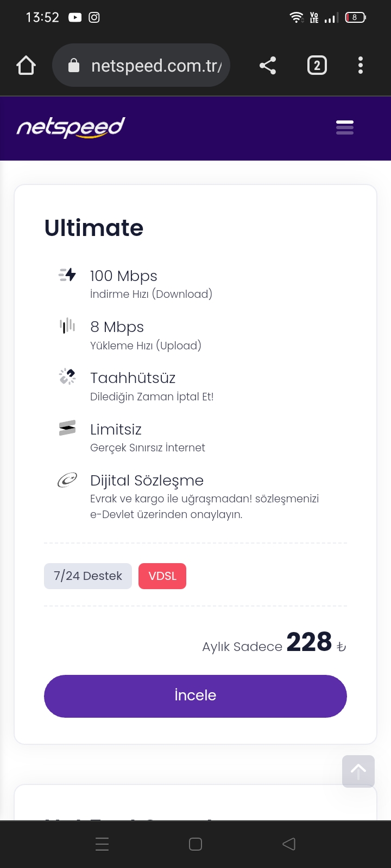Screen dimensions: 391x868
Task: Tap the upload speed bars icon
Action: coord(67,325)
